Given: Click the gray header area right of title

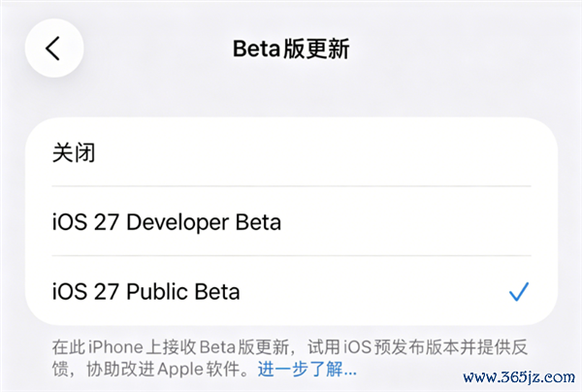Looking at the screenshot, I should pyautogui.click(x=464, y=49).
